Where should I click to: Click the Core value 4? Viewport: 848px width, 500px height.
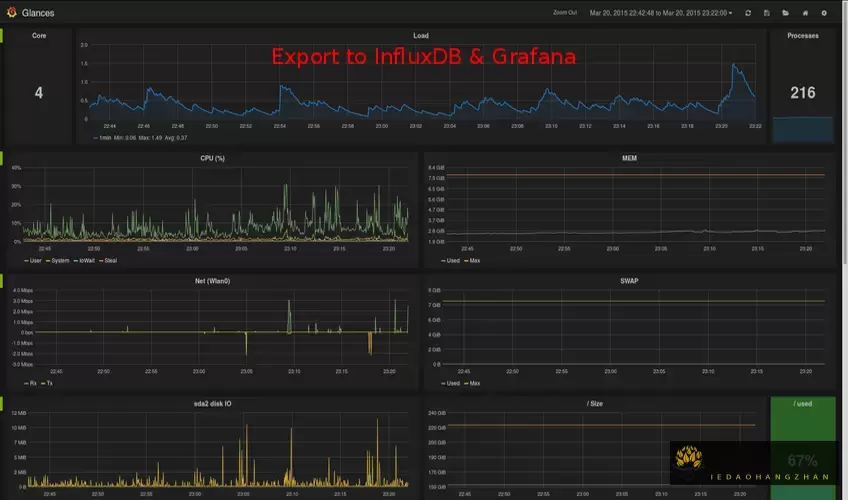(x=39, y=93)
